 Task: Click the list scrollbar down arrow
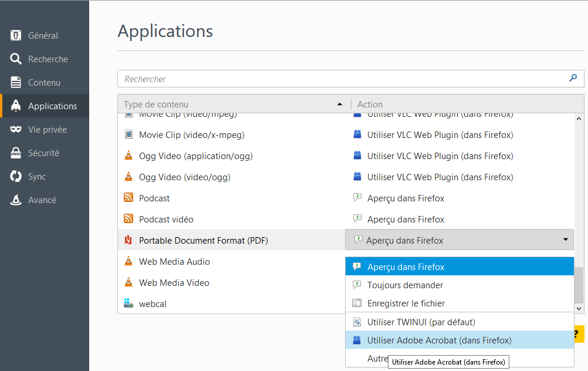[x=579, y=308]
